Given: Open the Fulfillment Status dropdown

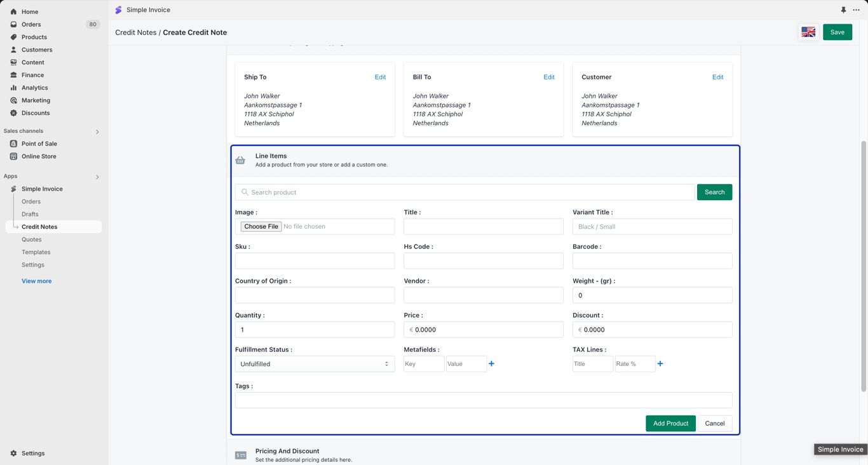Looking at the screenshot, I should tap(315, 364).
